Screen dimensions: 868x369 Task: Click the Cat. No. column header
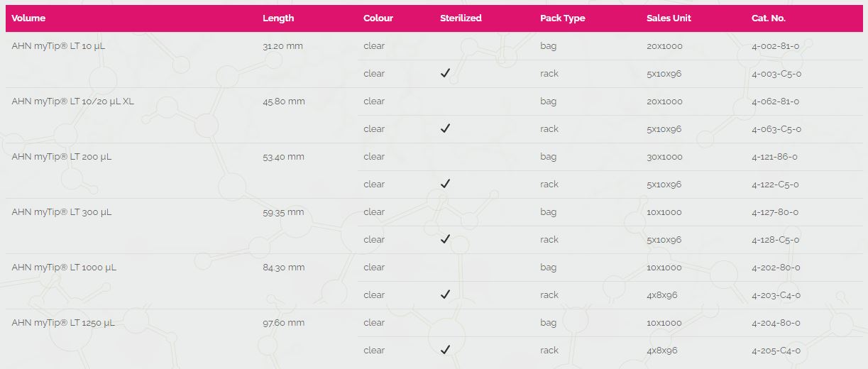[768, 18]
